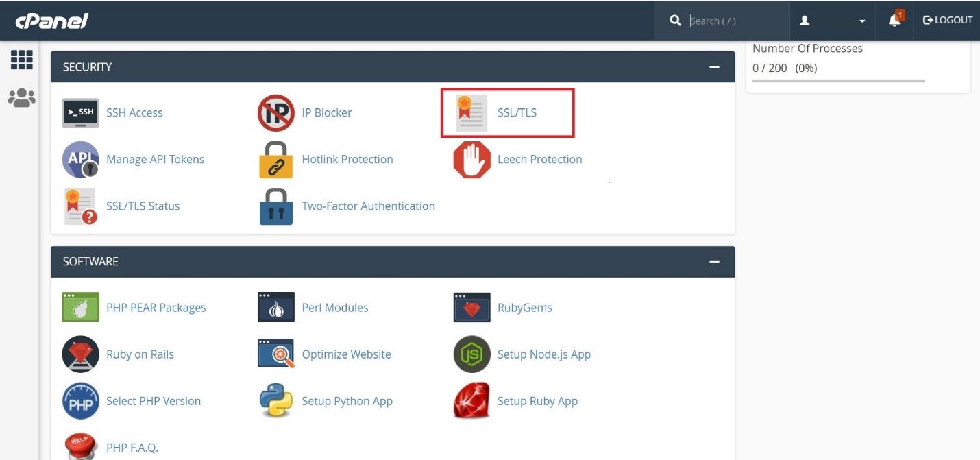Open SSL/TLS Status link
Image resolution: width=980 pixels, height=460 pixels.
pyautogui.click(x=143, y=206)
